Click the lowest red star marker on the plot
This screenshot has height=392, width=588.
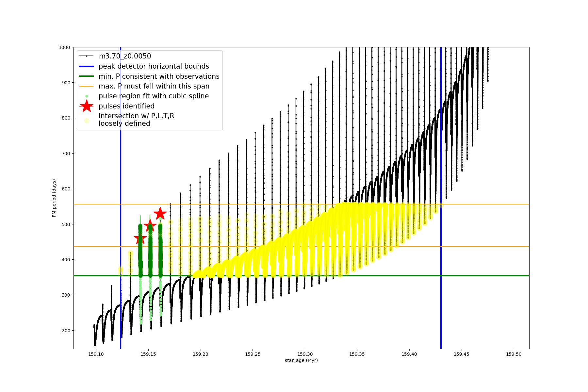tap(140, 238)
